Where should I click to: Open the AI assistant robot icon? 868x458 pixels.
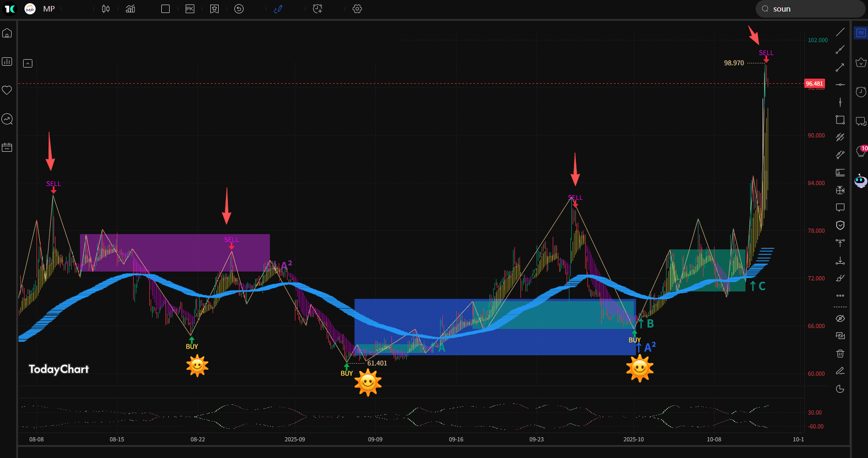861,180
